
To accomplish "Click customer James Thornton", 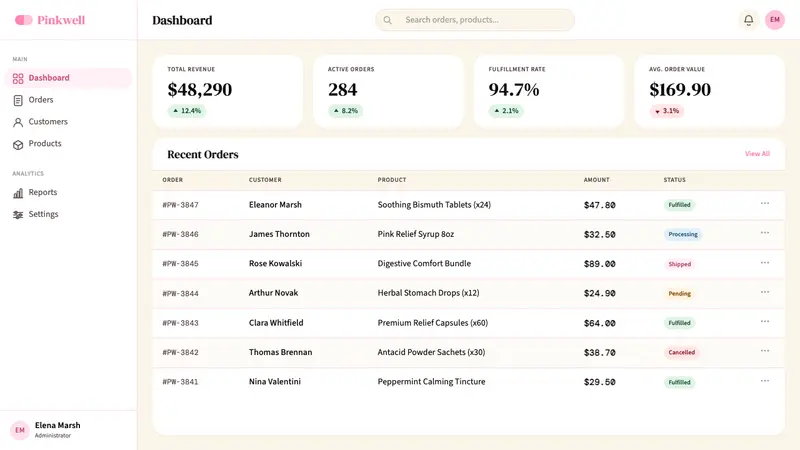I will [x=279, y=234].
